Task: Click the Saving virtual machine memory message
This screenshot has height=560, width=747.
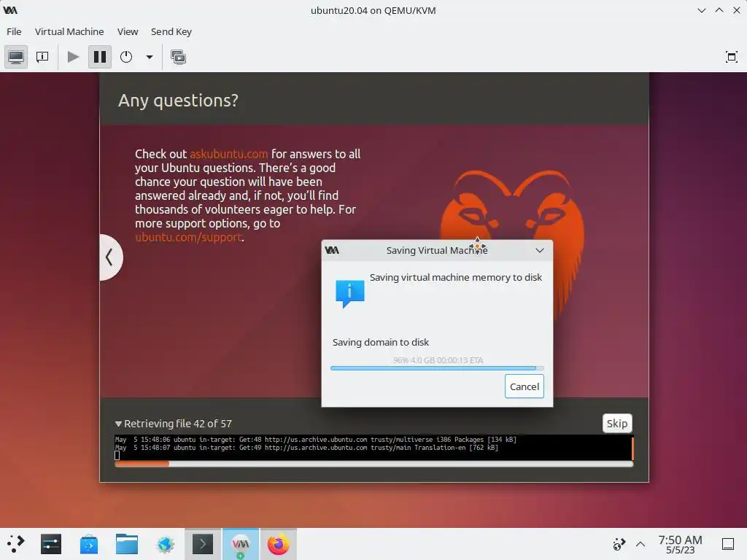Action: tap(456, 277)
